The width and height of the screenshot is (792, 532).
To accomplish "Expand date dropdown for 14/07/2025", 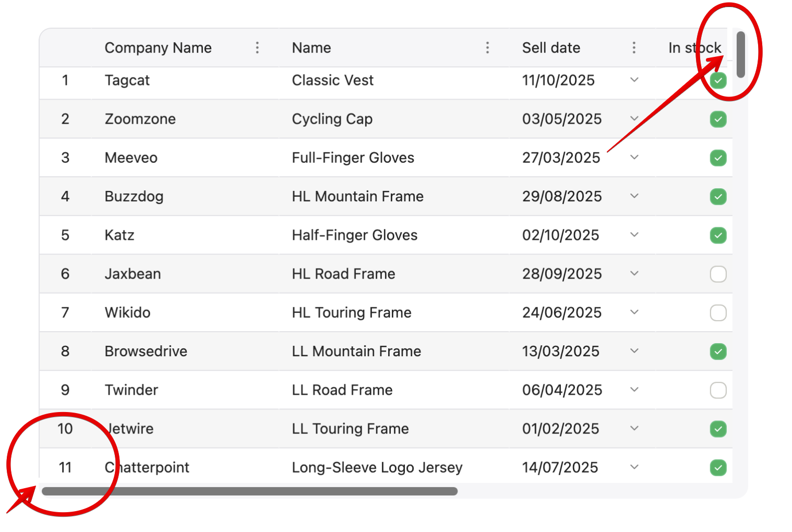I will [x=634, y=467].
